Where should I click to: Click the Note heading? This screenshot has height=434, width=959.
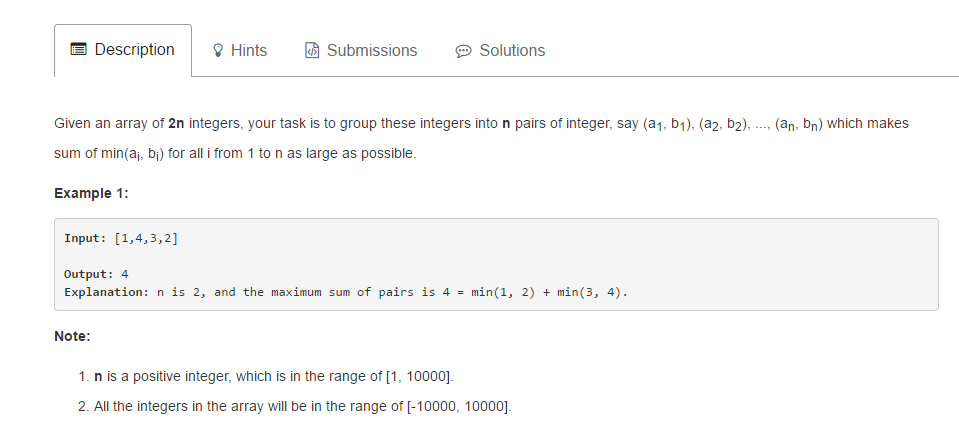pyautogui.click(x=72, y=336)
